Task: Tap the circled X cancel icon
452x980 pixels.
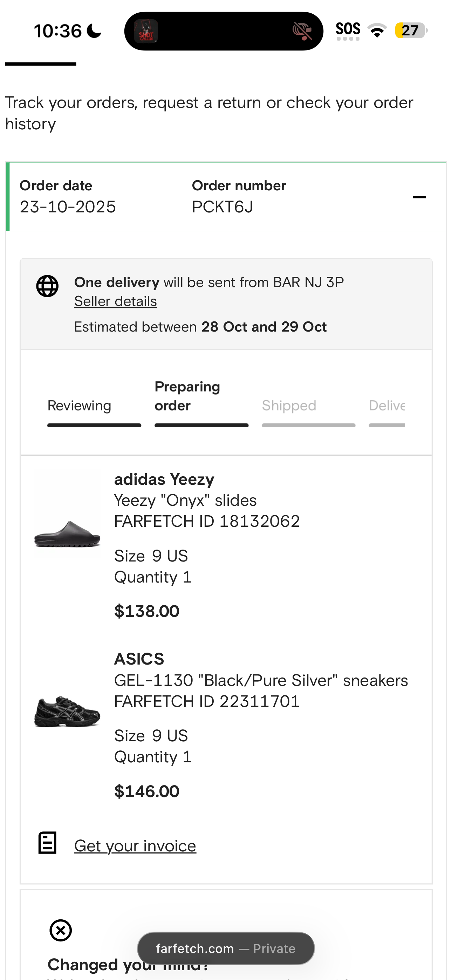Action: [61, 931]
